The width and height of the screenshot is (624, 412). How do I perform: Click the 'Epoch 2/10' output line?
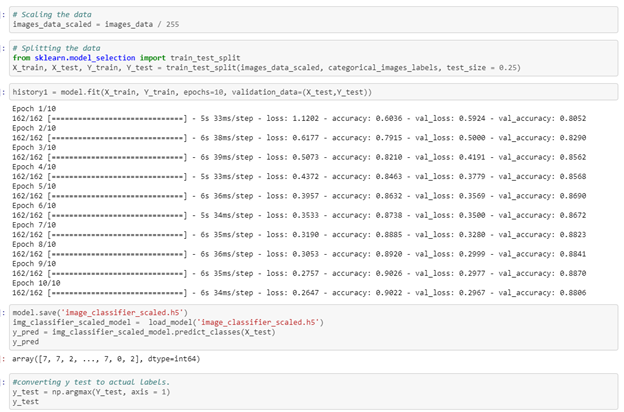(34, 128)
